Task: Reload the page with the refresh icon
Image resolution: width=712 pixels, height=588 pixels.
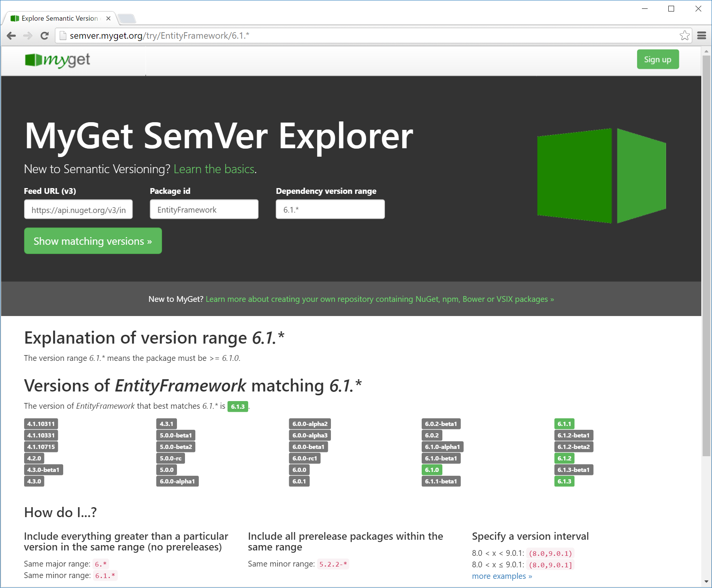Action: (44, 36)
